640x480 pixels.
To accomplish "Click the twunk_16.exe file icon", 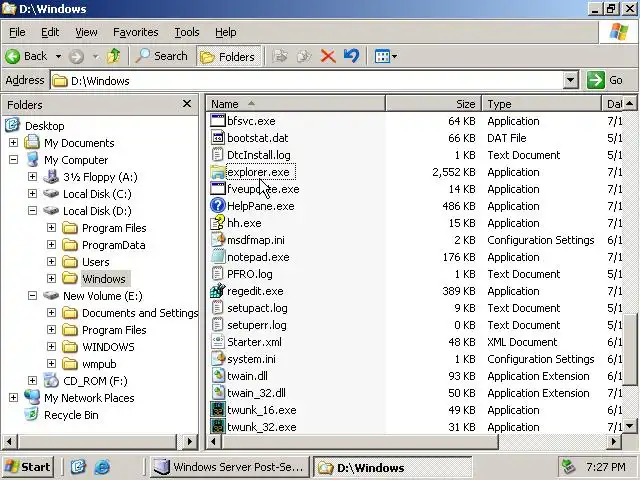I will (x=218, y=410).
